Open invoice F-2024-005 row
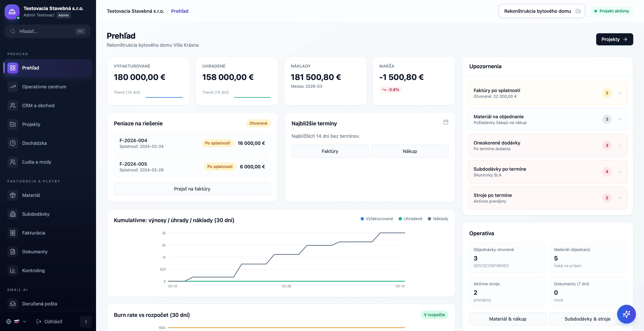 pos(192,167)
